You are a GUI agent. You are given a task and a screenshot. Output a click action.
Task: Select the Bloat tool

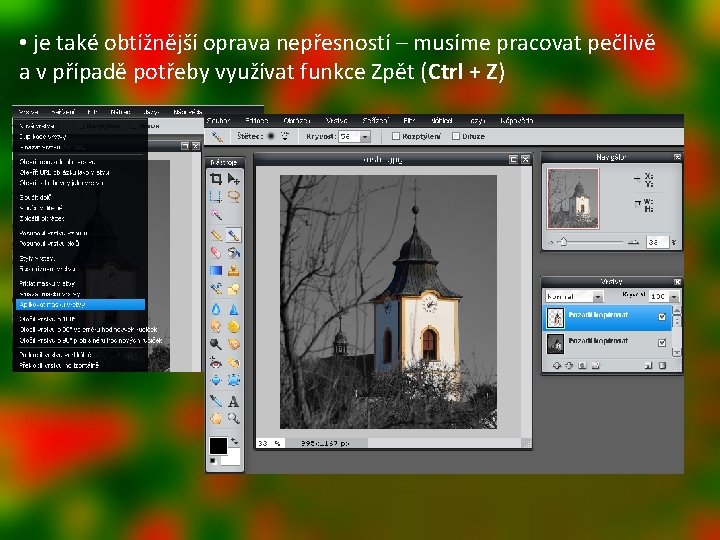click(216, 380)
